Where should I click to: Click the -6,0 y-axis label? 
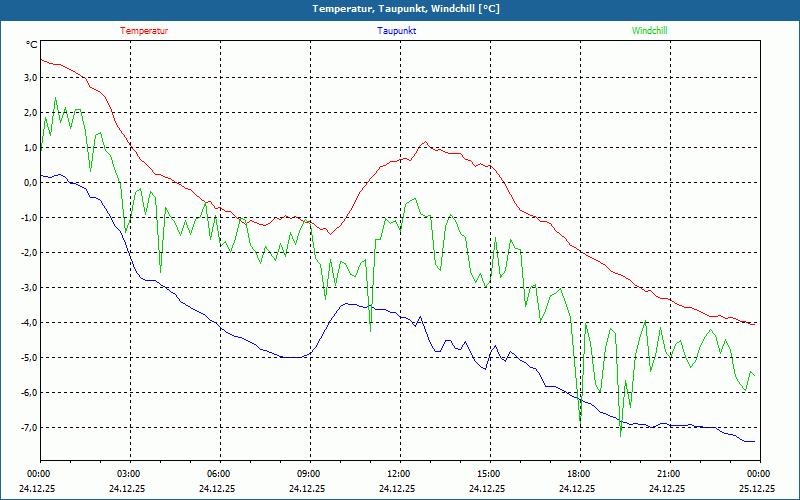(x=30, y=392)
